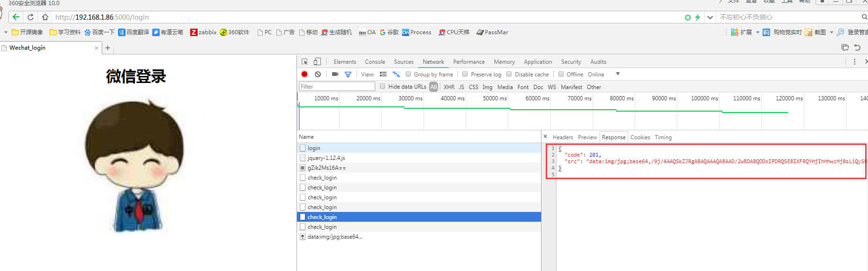Reload the page with the refresh icon
The width and height of the screenshot is (868, 271).
pyautogui.click(x=30, y=17)
